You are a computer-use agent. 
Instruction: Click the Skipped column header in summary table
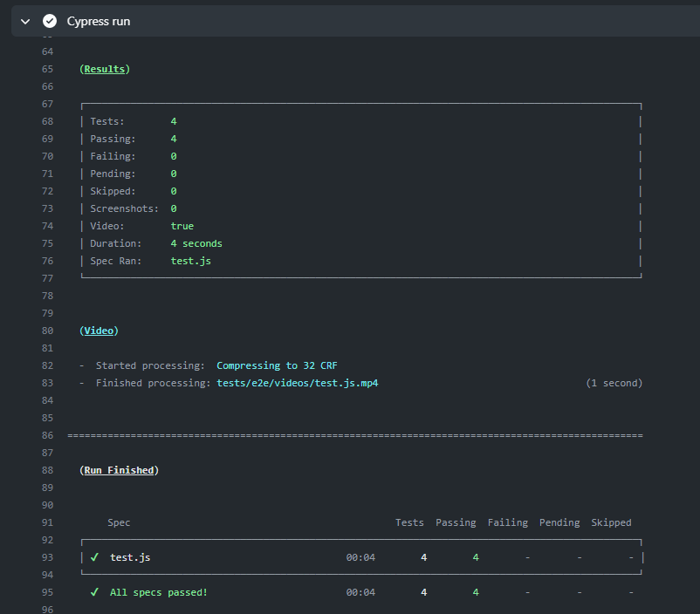pos(611,522)
